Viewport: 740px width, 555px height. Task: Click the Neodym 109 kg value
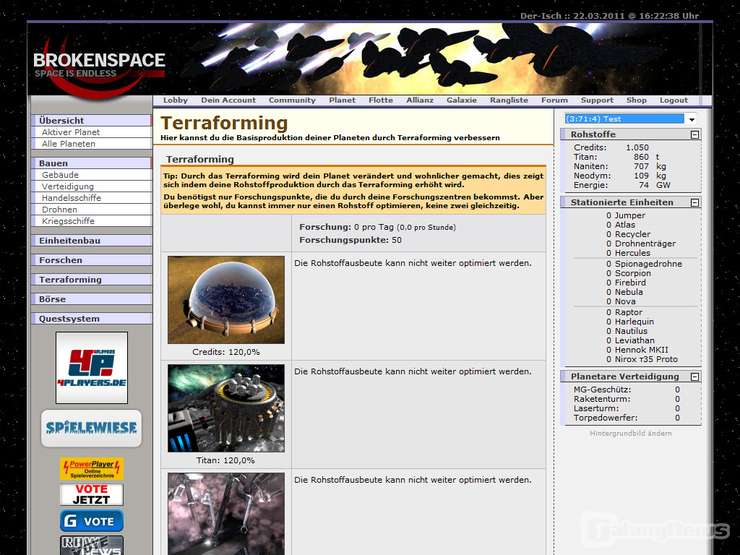650,176
